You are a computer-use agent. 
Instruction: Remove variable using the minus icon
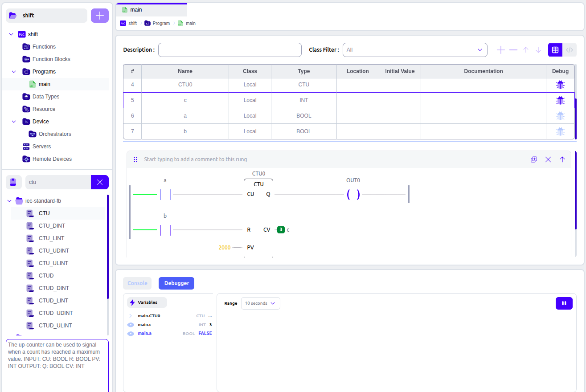click(x=513, y=50)
